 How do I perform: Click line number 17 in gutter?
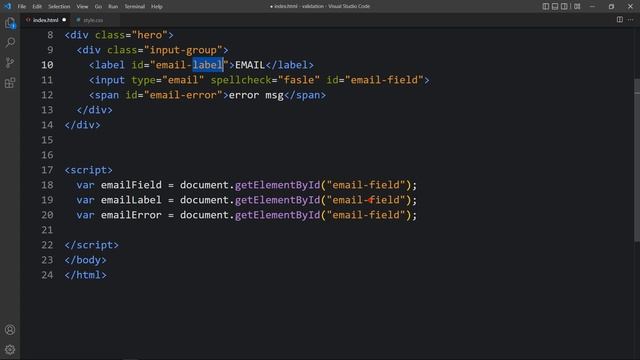47,170
